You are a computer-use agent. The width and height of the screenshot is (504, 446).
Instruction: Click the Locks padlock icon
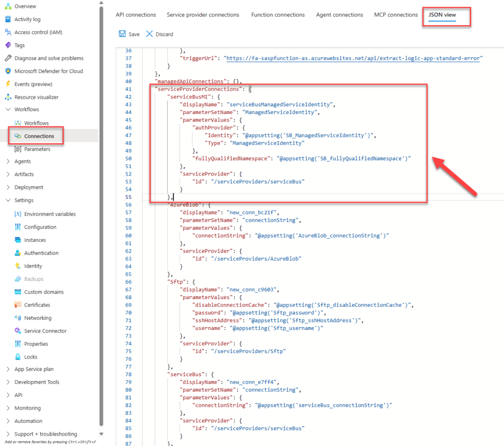18,357
